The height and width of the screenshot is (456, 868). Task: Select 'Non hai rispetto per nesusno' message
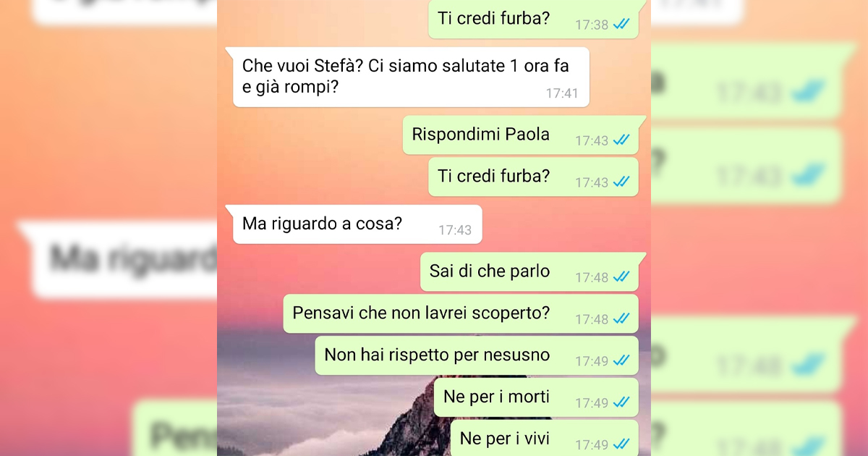[477, 355]
